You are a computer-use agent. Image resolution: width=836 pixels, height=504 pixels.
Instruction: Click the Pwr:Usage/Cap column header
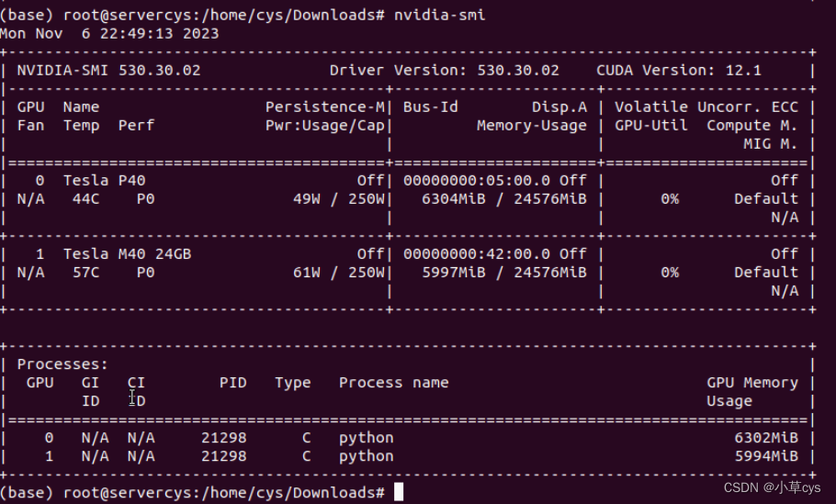pyautogui.click(x=324, y=126)
